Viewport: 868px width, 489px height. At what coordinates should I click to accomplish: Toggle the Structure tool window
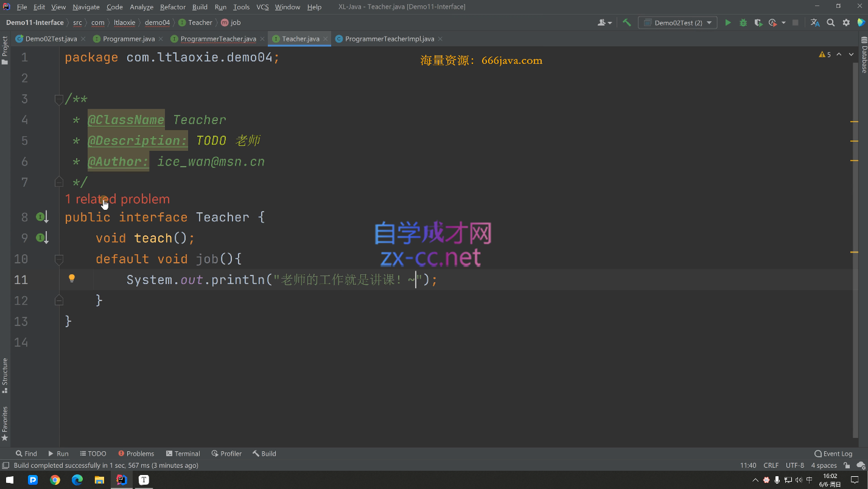tap(5, 375)
